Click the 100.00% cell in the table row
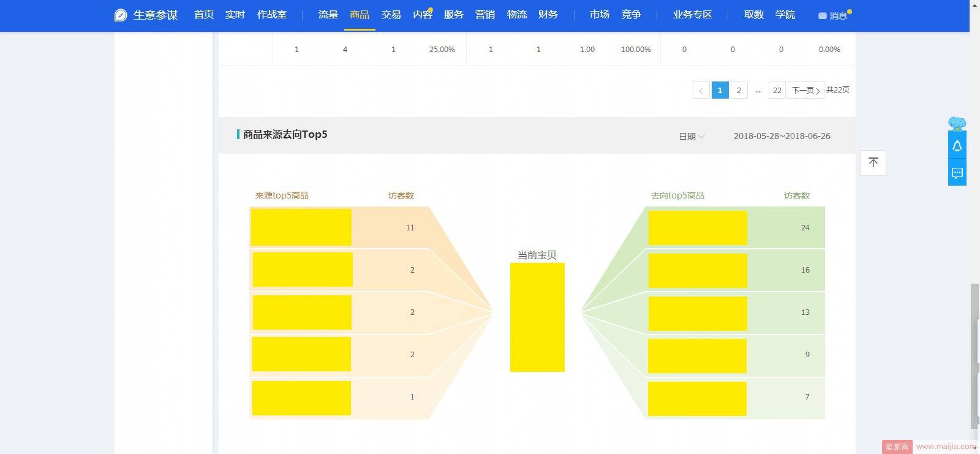The width and height of the screenshot is (980, 454). pyautogui.click(x=636, y=50)
